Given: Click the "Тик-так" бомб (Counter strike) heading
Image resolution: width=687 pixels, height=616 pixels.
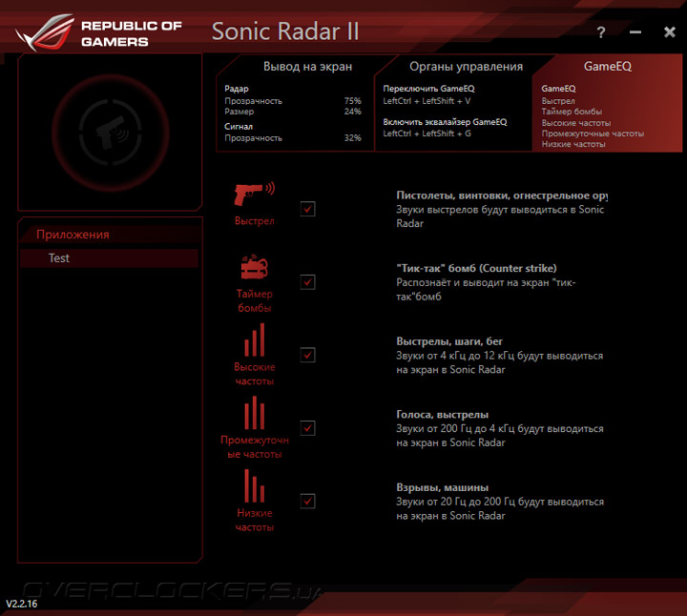Looking at the screenshot, I should 477,268.
